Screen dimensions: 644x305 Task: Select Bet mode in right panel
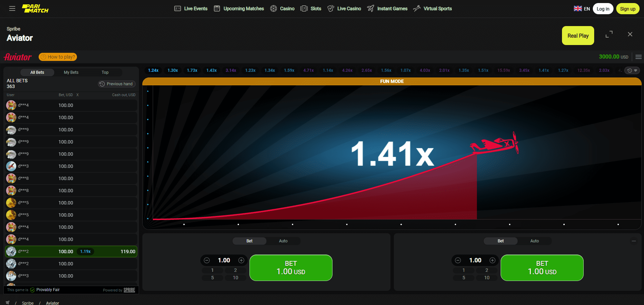coord(501,241)
